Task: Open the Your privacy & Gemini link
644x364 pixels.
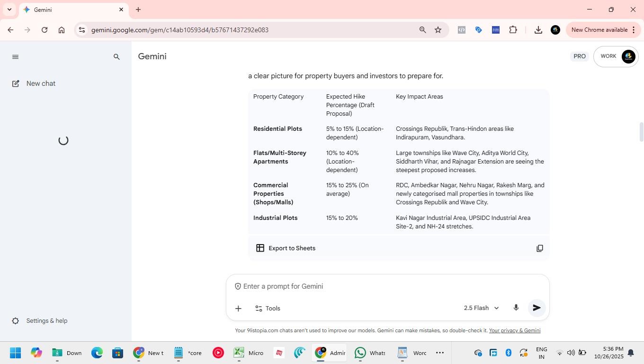Action: (515, 331)
